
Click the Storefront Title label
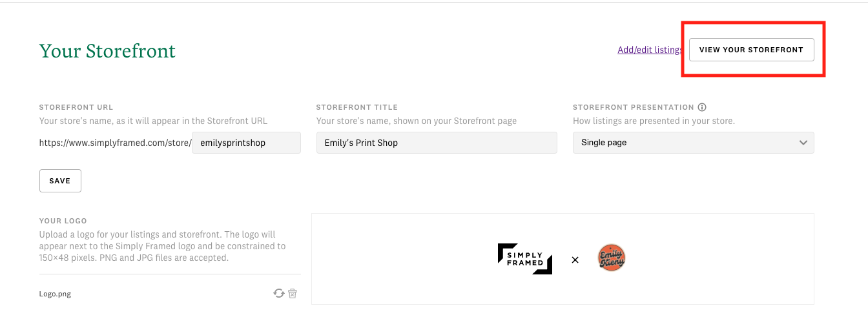[x=357, y=107]
